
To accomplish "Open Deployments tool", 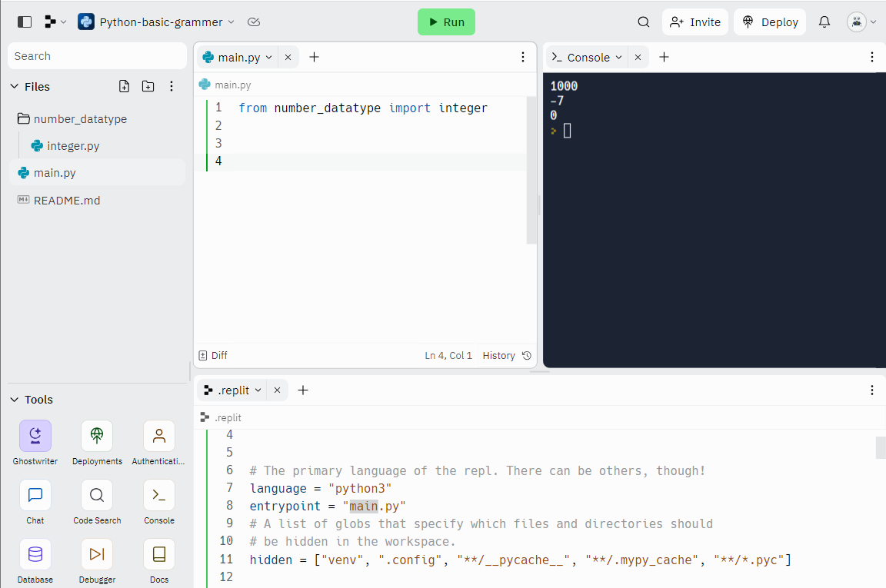I will (97, 443).
